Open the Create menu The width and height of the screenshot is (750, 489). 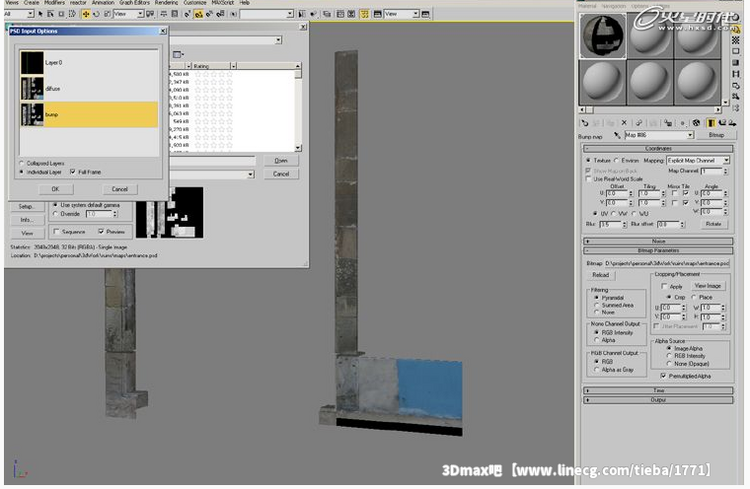click(x=31, y=3)
